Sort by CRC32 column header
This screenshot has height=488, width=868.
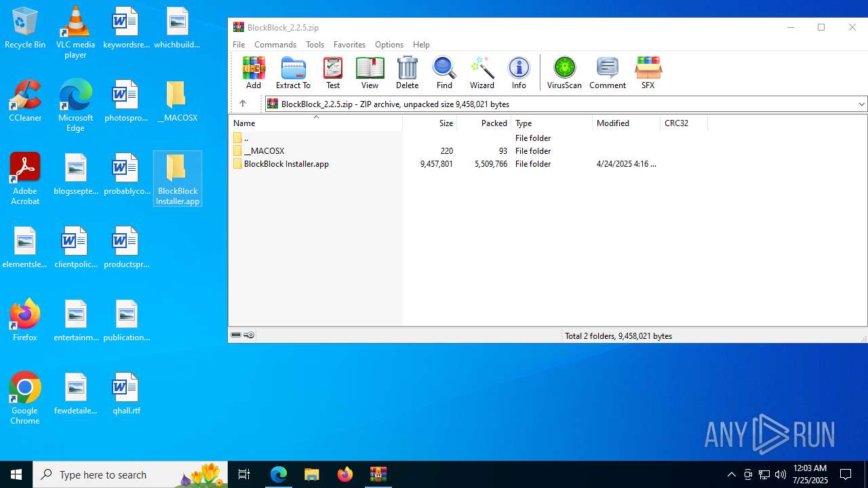point(684,123)
